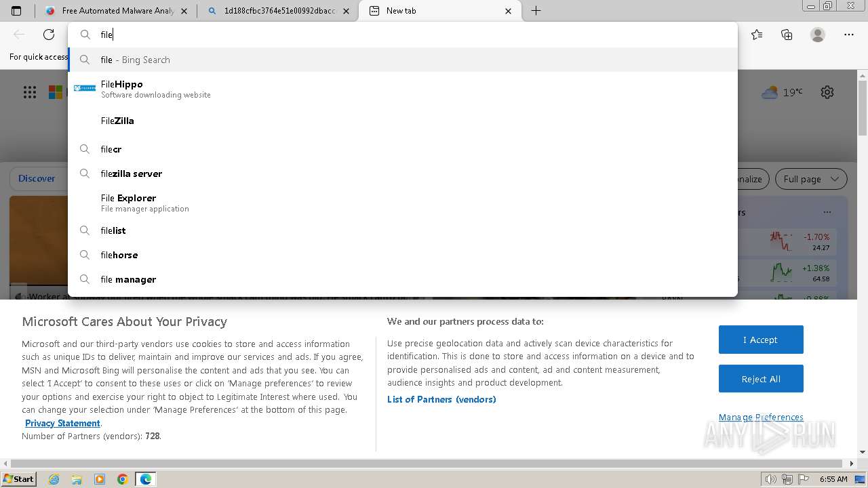The image size is (868, 488).
Task: Open the tab actions menu icon
Action: coord(16,11)
